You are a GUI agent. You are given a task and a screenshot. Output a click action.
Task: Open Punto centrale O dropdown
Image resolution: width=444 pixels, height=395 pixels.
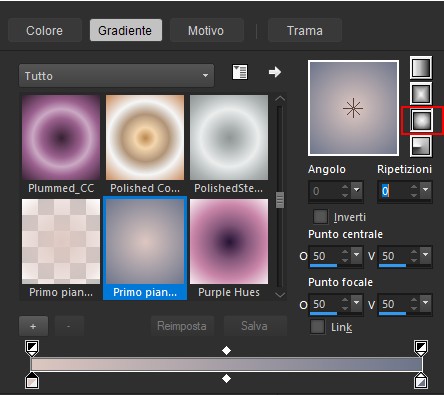tap(357, 256)
